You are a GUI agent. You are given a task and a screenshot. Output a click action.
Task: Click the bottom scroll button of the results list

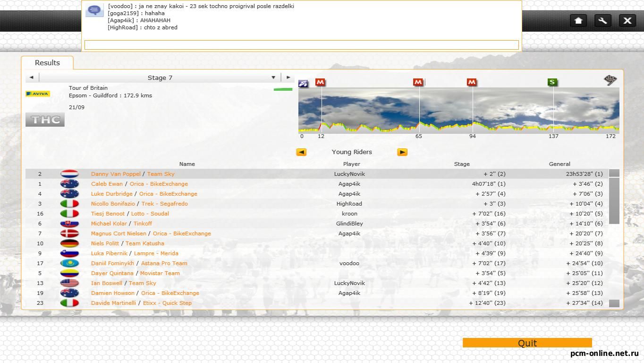click(614, 303)
